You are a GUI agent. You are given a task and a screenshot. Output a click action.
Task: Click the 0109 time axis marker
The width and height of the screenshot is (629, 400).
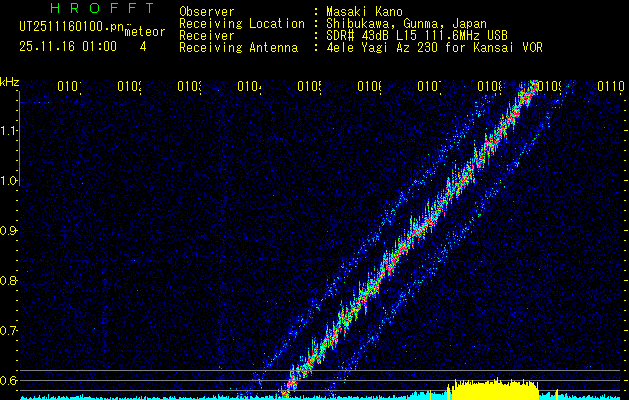(x=549, y=86)
